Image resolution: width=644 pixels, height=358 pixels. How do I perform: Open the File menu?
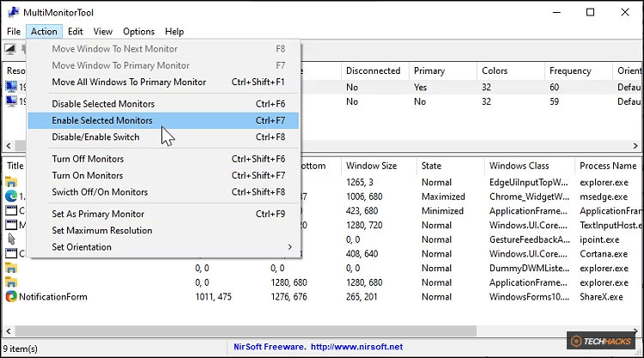[14, 32]
